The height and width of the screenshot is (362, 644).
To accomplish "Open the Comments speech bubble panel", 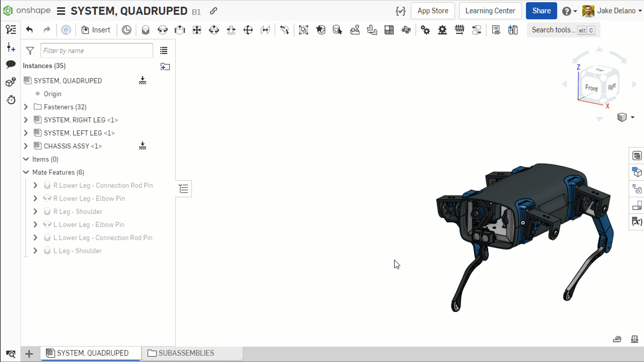I will click(11, 64).
